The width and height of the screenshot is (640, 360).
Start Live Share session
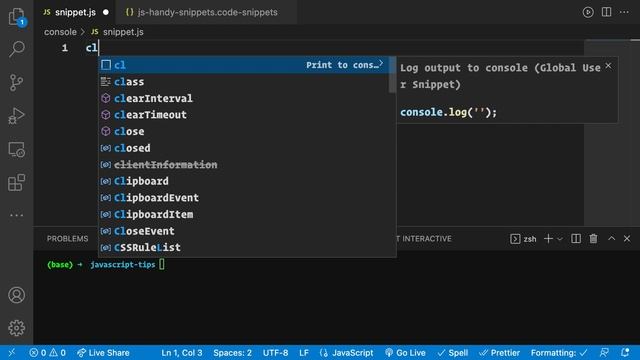click(103, 353)
